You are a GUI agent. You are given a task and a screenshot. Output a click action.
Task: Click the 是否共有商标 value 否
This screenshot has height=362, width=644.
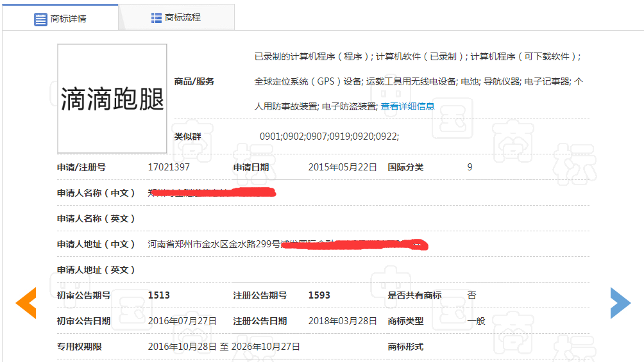(x=471, y=295)
